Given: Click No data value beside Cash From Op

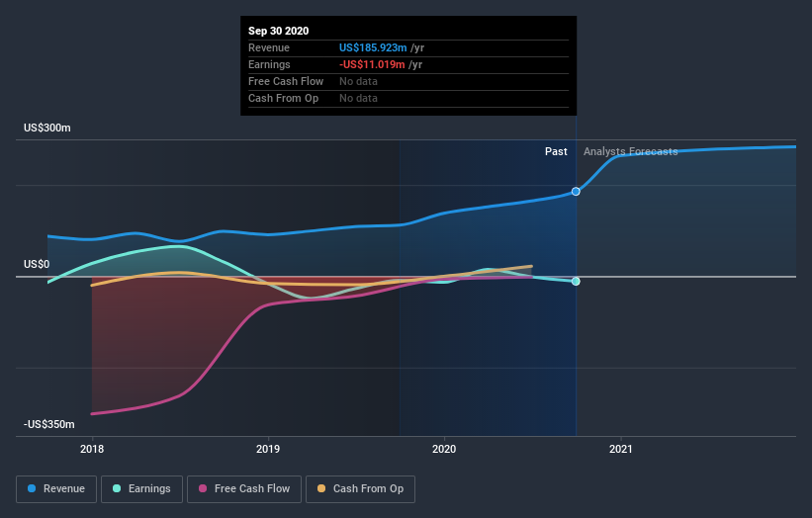Looking at the screenshot, I should [x=358, y=98].
